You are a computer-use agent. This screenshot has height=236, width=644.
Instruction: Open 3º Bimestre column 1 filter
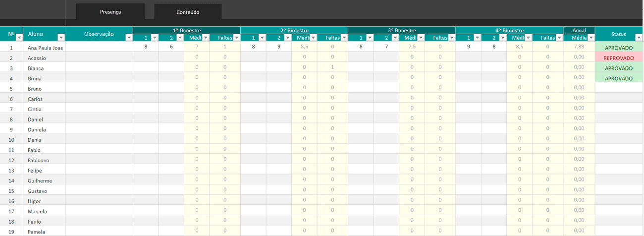pyautogui.click(x=370, y=38)
